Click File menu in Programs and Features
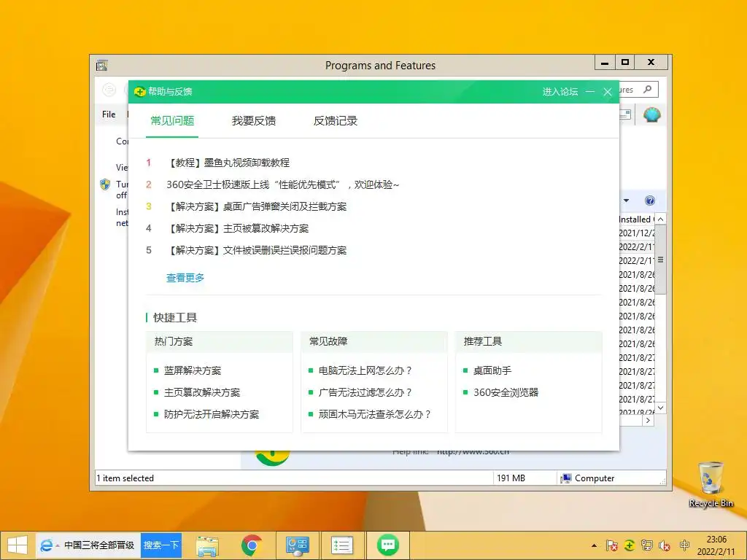Viewport: 747px width, 560px height. click(109, 114)
